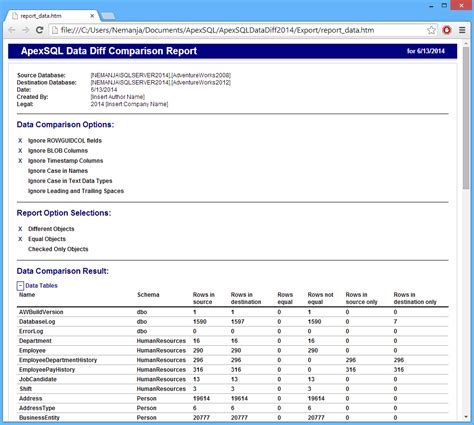
Task: Click the Rows in source header
Action: tap(204, 298)
